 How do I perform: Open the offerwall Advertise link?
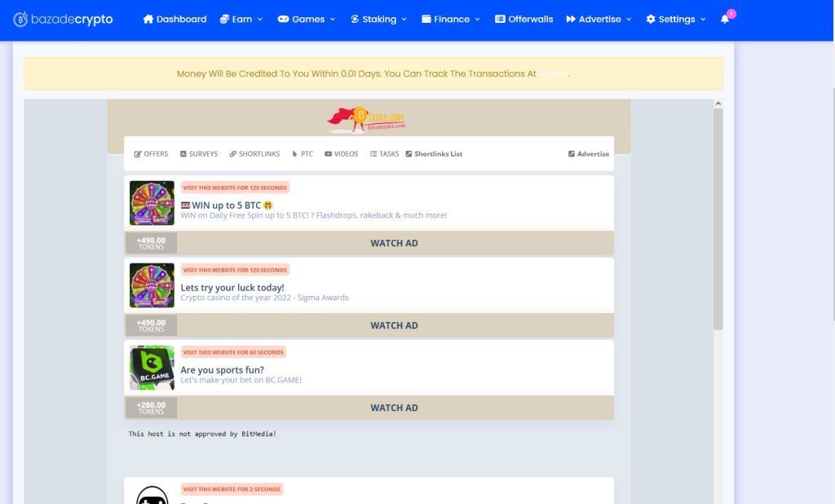[589, 154]
